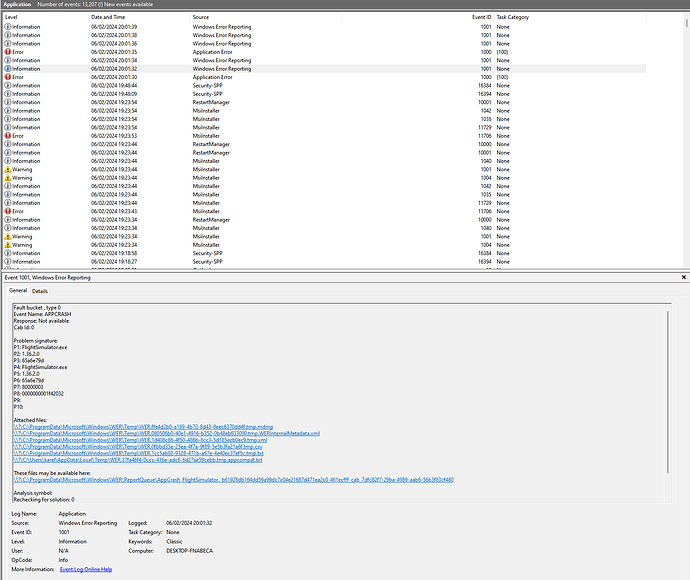Click the Information icon for RestartManager event 10001 at 19:23:54
The height and width of the screenshot is (580, 690).
(8, 102)
